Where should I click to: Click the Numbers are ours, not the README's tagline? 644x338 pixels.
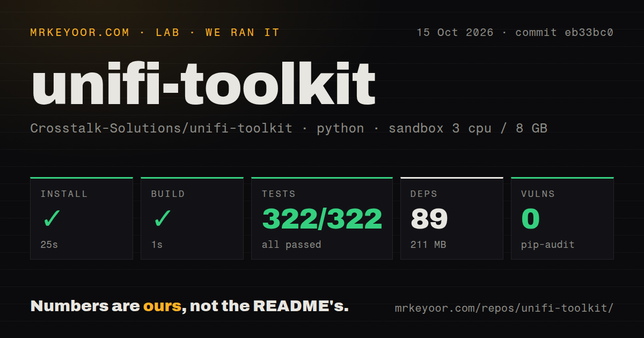pos(189,306)
